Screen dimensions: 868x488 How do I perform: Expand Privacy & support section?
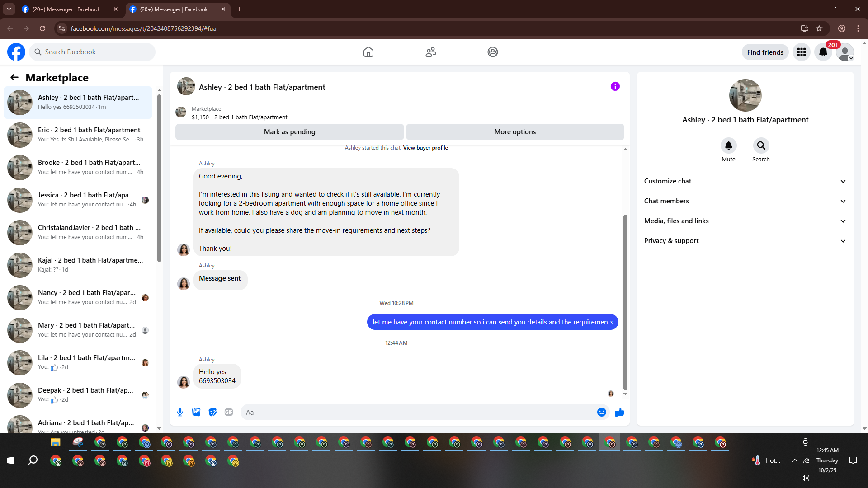(x=745, y=241)
